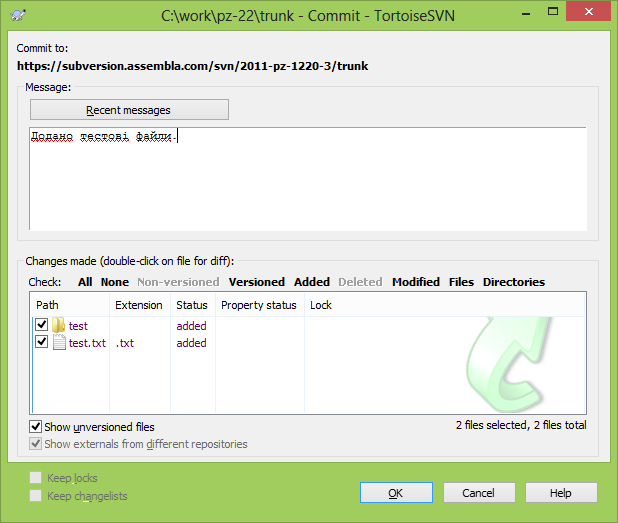Select None in the Check filters
Image resolution: width=618 pixels, height=523 pixels.
click(115, 282)
